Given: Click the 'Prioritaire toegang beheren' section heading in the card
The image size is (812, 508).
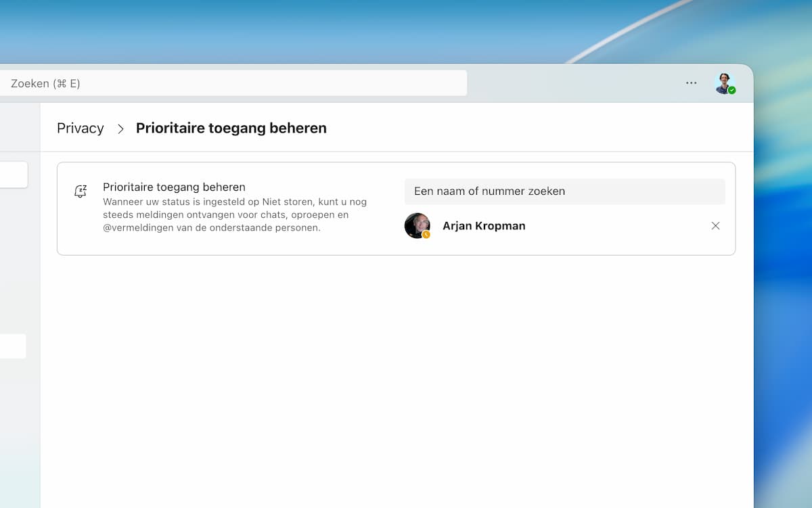Looking at the screenshot, I should click(174, 187).
